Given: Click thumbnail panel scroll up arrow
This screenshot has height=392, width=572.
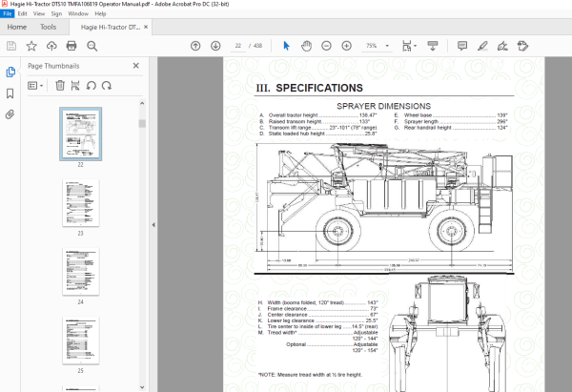Looking at the screenshot, I should pyautogui.click(x=142, y=103).
